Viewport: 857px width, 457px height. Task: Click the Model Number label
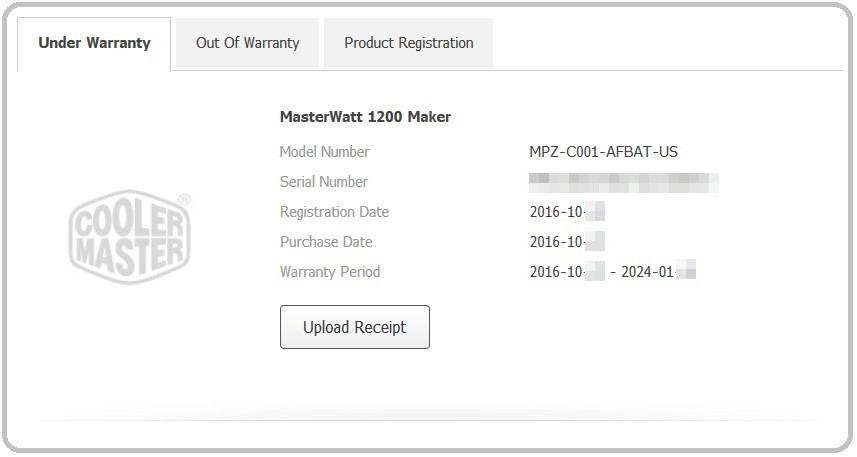pos(324,152)
